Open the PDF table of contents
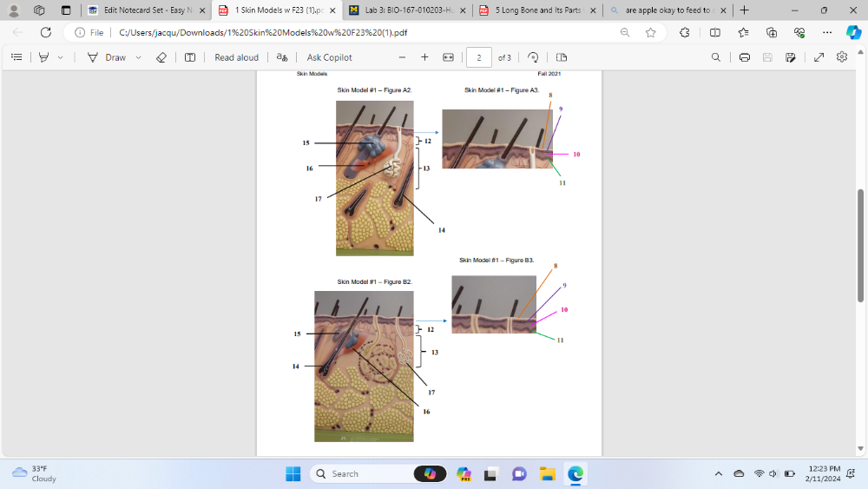868x489 pixels. 16,57
